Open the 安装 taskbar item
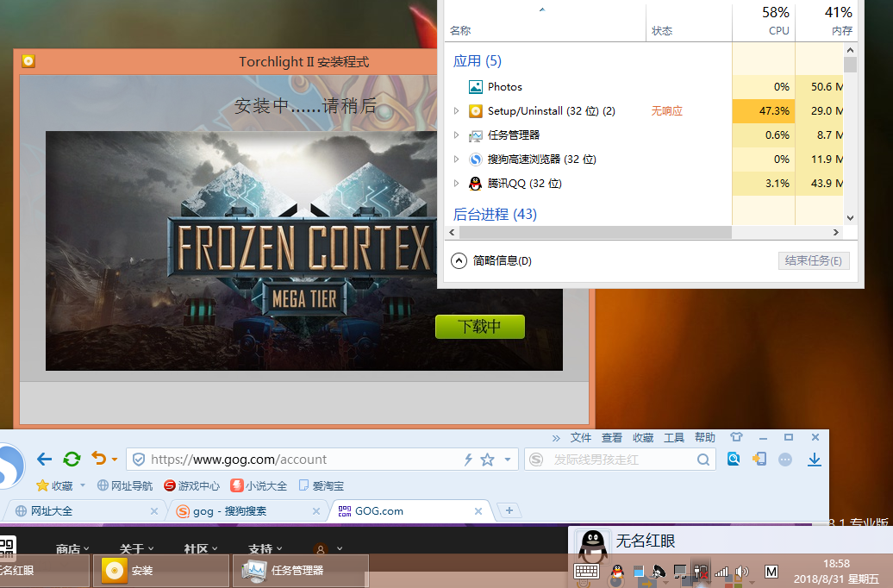Screen dimensions: 893x588 point(161,571)
